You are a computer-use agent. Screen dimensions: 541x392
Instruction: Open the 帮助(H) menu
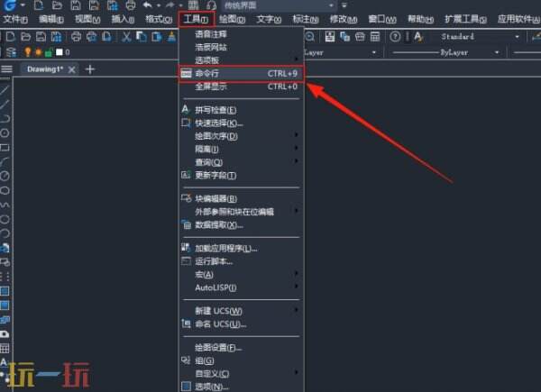pos(420,19)
